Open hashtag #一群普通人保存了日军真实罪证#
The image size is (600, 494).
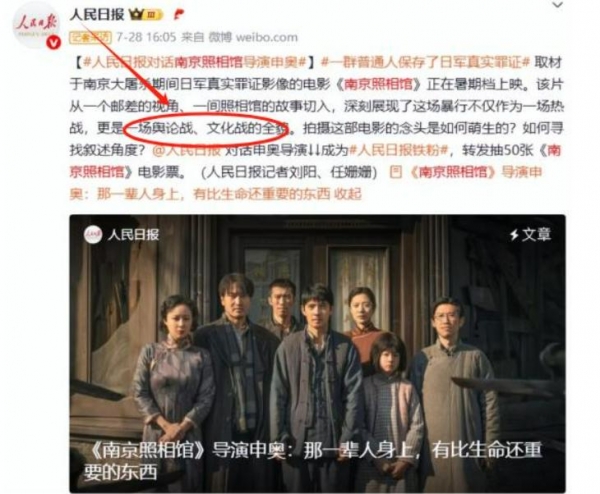point(425,62)
